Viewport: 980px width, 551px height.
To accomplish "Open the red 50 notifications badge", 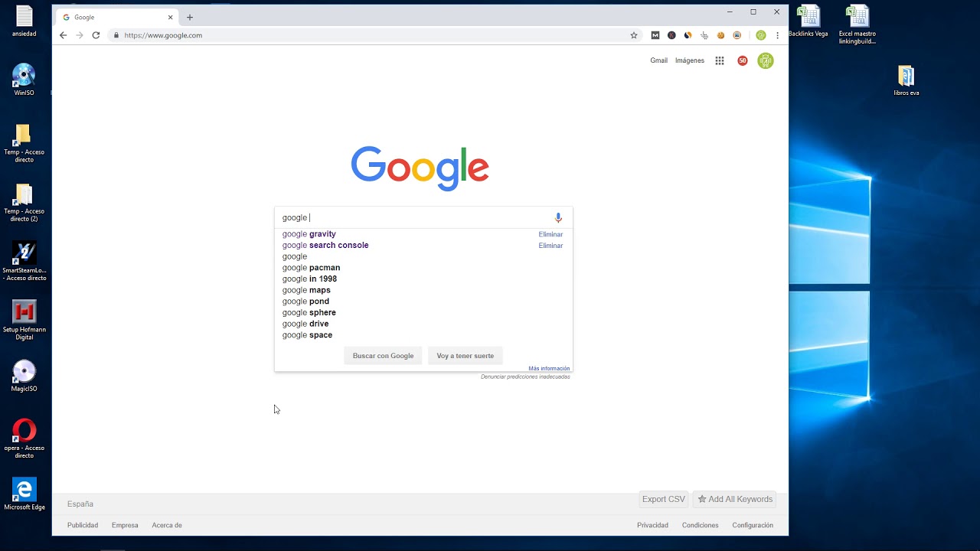I will (x=742, y=60).
